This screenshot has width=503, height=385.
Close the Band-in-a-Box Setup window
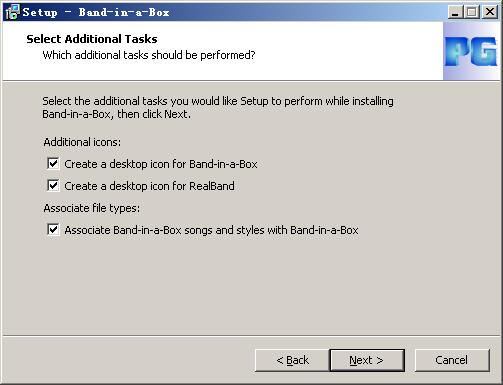[490, 12]
